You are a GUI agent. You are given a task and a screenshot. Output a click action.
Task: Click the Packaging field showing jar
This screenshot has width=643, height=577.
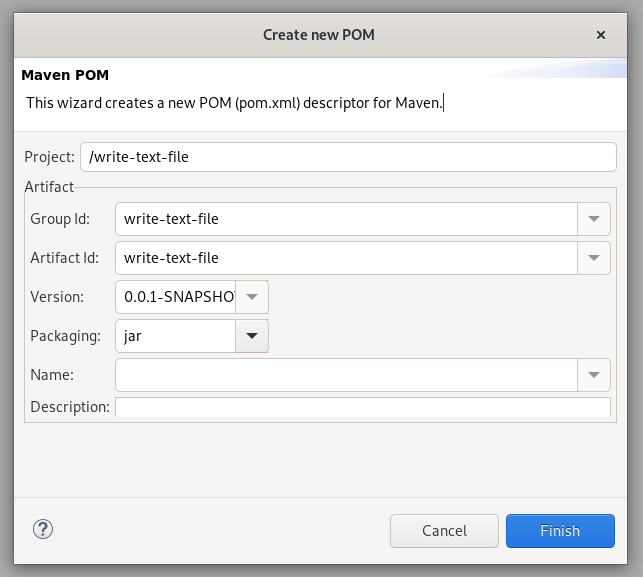point(176,336)
